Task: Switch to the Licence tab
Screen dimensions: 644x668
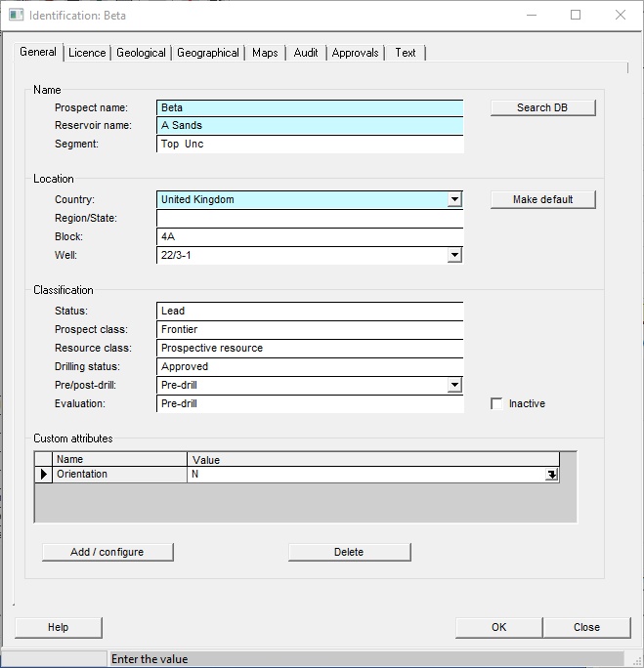Action: click(x=87, y=53)
